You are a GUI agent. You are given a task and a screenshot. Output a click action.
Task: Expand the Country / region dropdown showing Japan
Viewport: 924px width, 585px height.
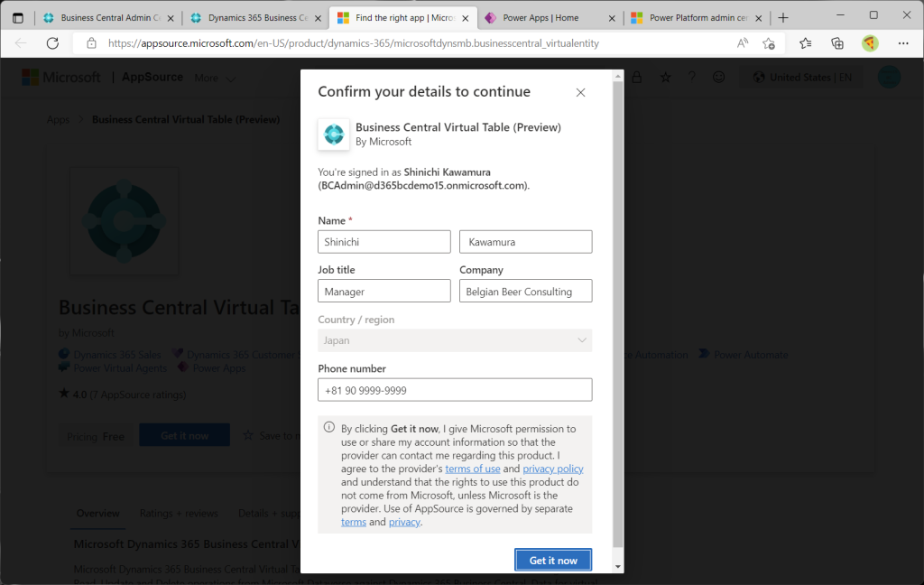(455, 340)
